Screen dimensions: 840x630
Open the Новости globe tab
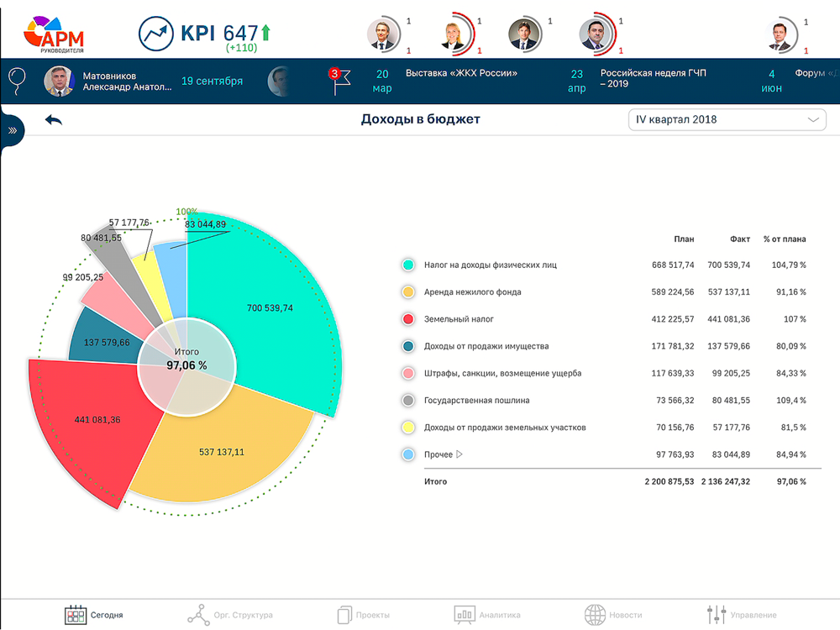coord(613,615)
